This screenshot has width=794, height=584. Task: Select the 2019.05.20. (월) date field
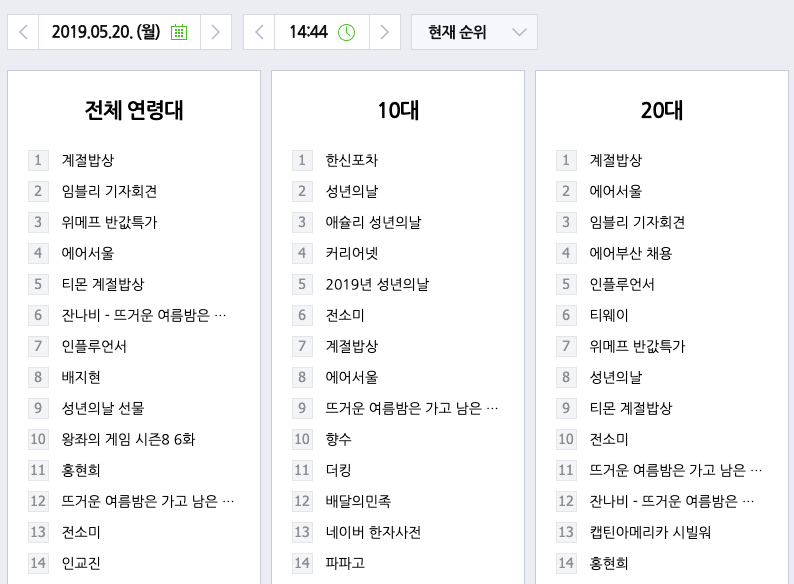[x=120, y=32]
